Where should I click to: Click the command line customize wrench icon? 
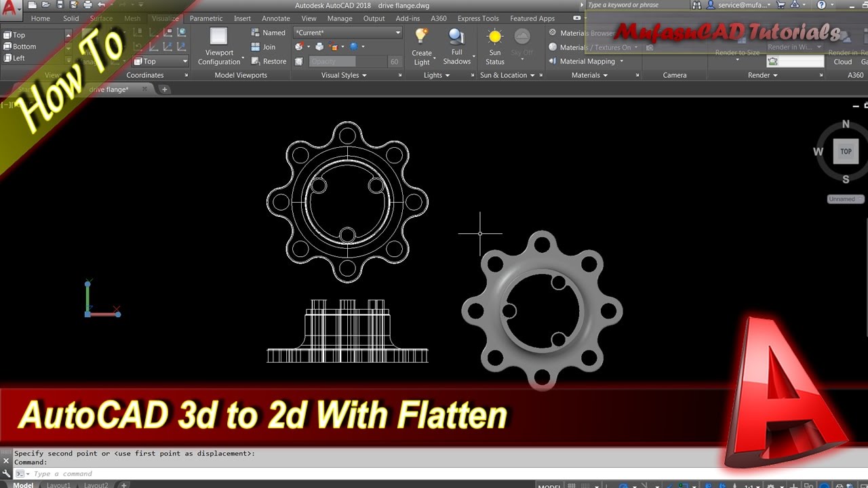pos(7,473)
